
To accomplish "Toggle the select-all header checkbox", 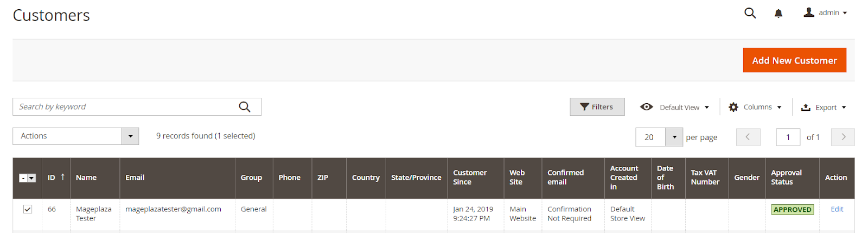I will click(x=23, y=178).
